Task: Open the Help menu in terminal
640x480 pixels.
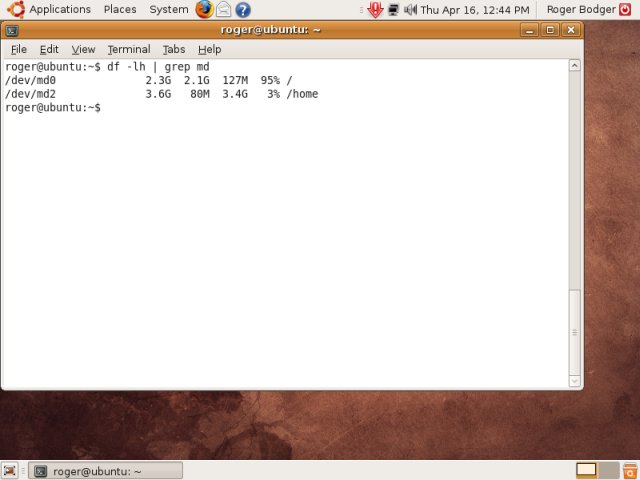Action: [209, 49]
